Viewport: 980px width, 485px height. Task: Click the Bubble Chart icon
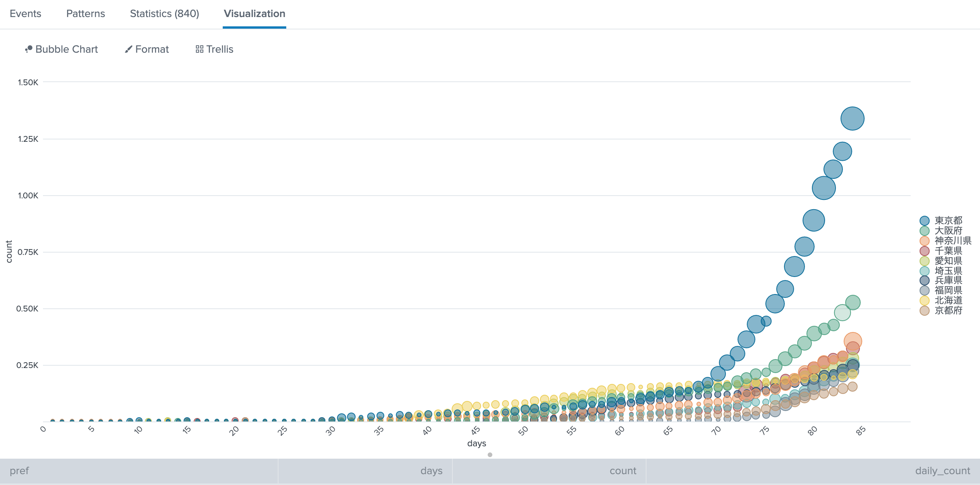coord(29,49)
